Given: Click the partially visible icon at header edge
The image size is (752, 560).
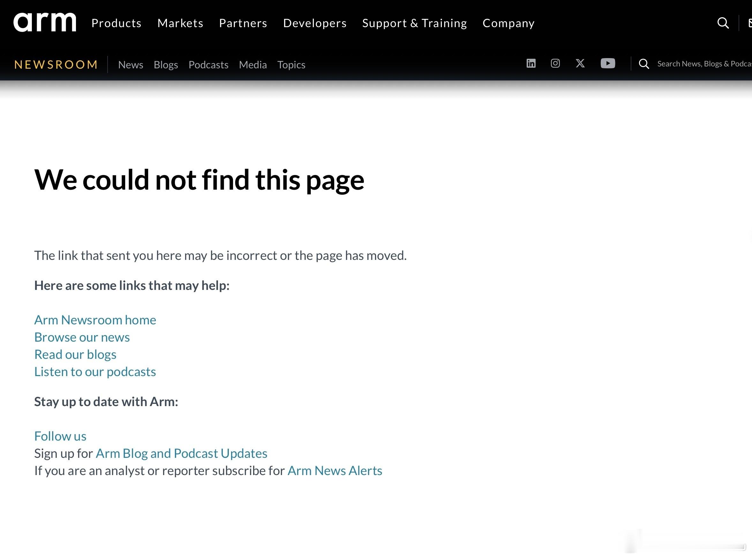Looking at the screenshot, I should (750, 23).
